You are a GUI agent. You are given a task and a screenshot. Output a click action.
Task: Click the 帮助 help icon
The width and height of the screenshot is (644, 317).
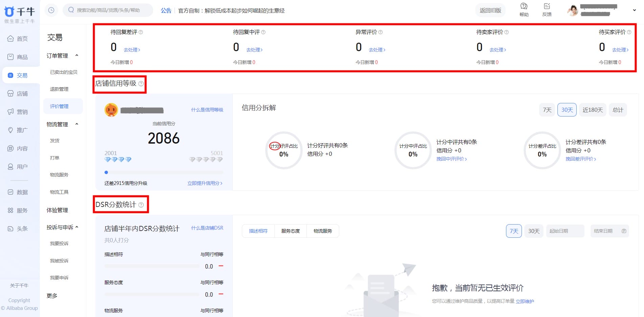(524, 9)
